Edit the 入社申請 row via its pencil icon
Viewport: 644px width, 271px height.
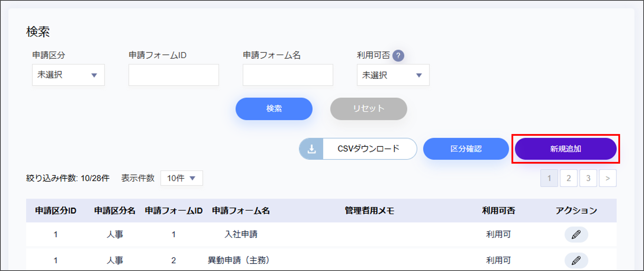(x=576, y=235)
